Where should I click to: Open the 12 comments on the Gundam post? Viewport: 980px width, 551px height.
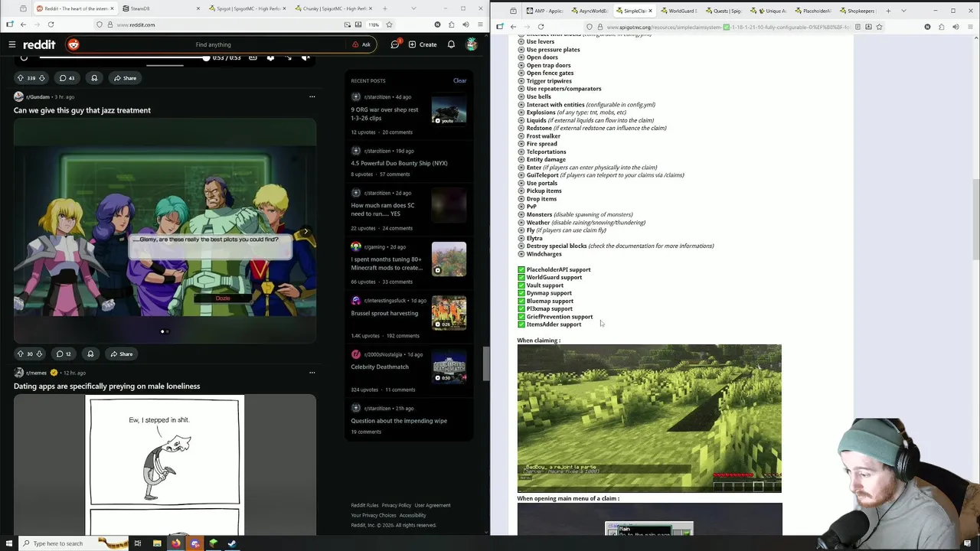click(x=63, y=354)
